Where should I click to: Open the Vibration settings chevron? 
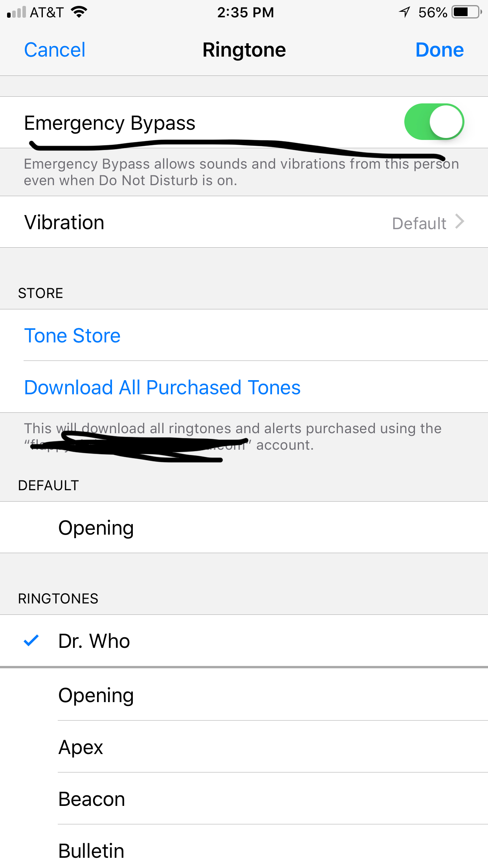click(x=460, y=222)
